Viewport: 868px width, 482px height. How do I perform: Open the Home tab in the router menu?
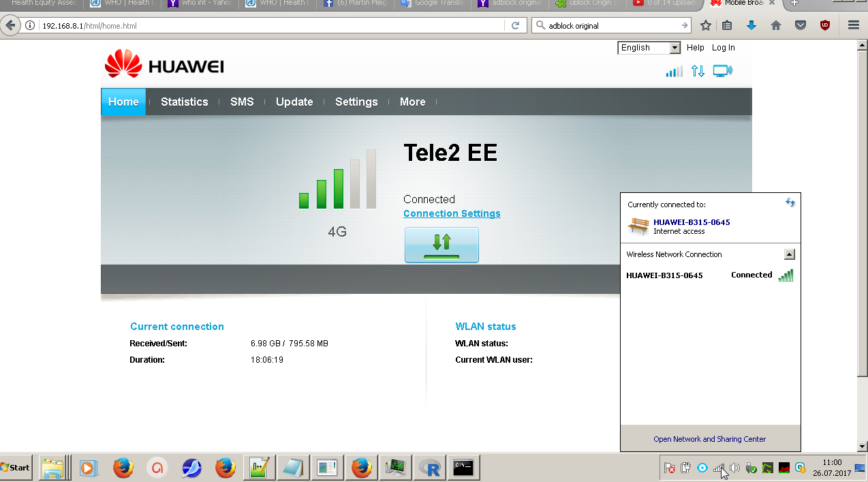[123, 102]
